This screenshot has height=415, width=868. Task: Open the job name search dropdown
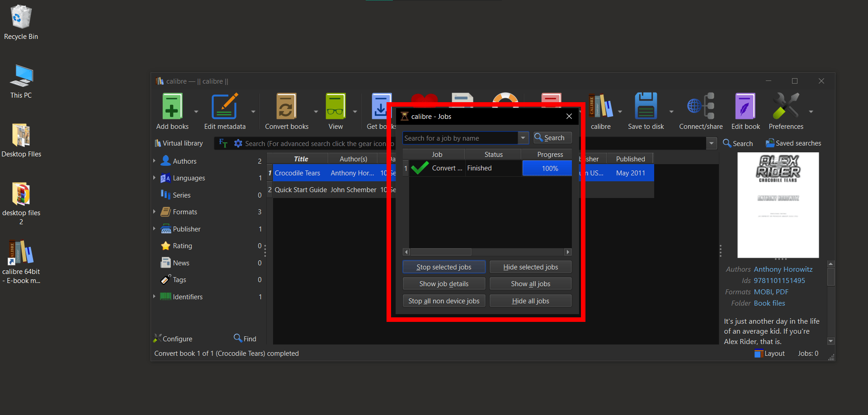[x=523, y=138]
